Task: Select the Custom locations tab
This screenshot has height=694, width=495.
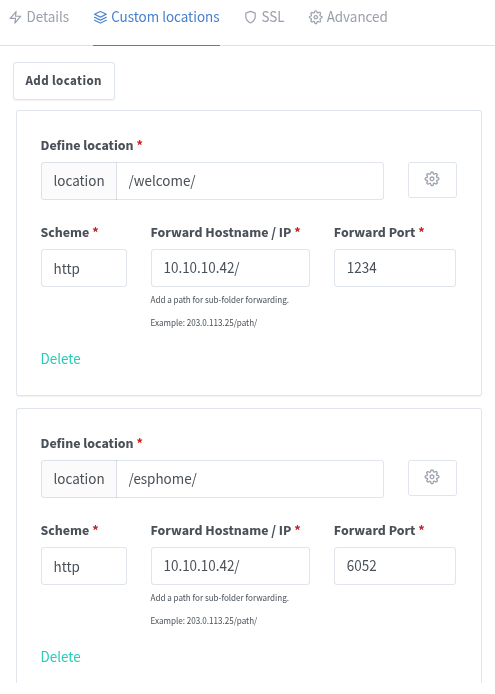Action: [x=156, y=17]
